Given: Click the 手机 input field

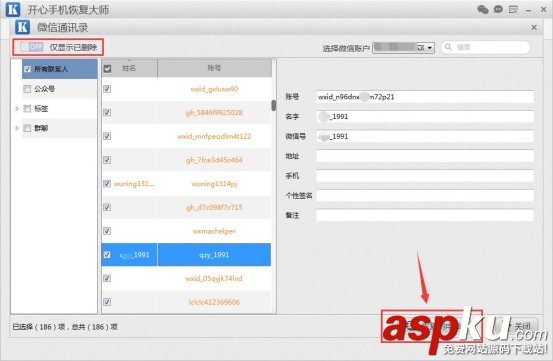Looking at the screenshot, I should coord(425,176).
